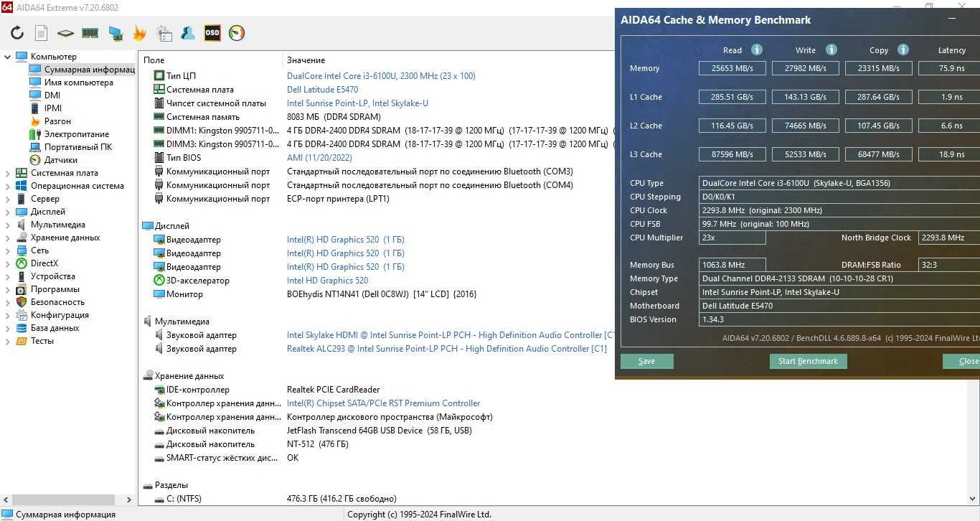The width and height of the screenshot is (980, 521).
Task: Click the Read column info icon
Action: [x=756, y=50]
